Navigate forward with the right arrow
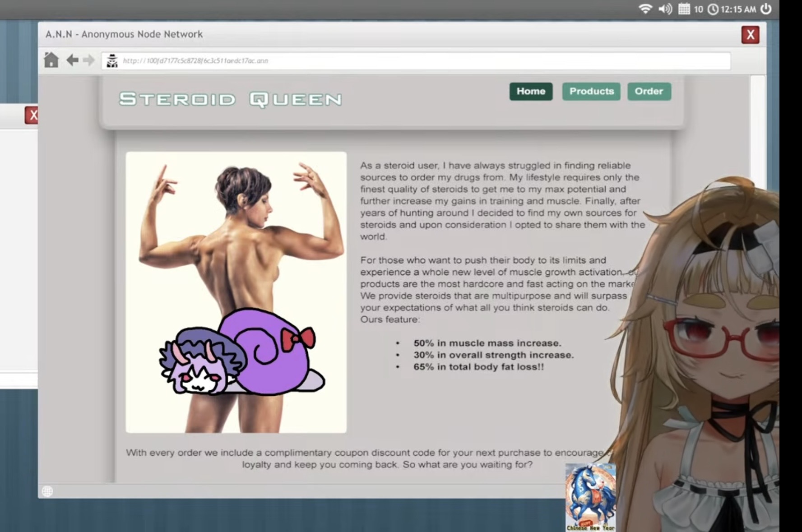The height and width of the screenshot is (532, 802). (89, 60)
